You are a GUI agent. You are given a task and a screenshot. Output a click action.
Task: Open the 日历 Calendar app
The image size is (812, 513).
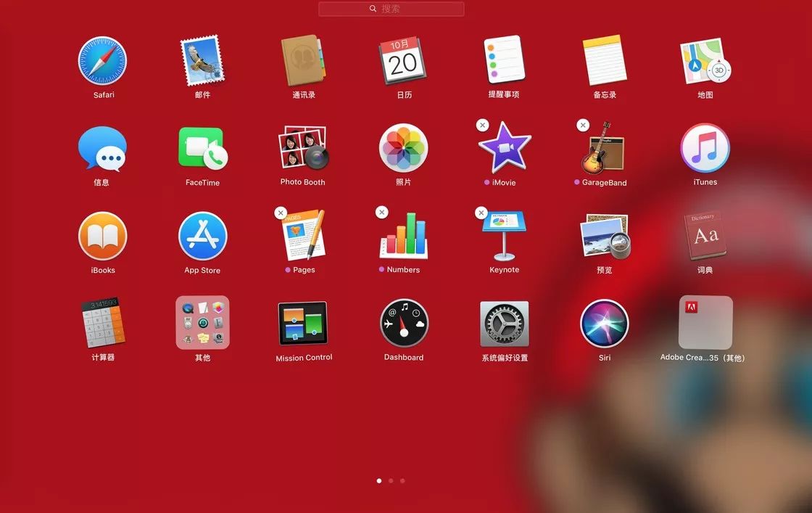click(403, 61)
